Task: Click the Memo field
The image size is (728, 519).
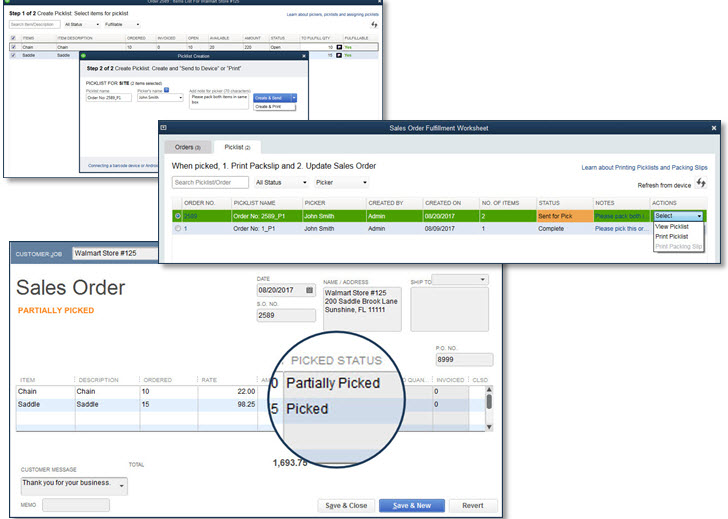Action: [x=76, y=505]
